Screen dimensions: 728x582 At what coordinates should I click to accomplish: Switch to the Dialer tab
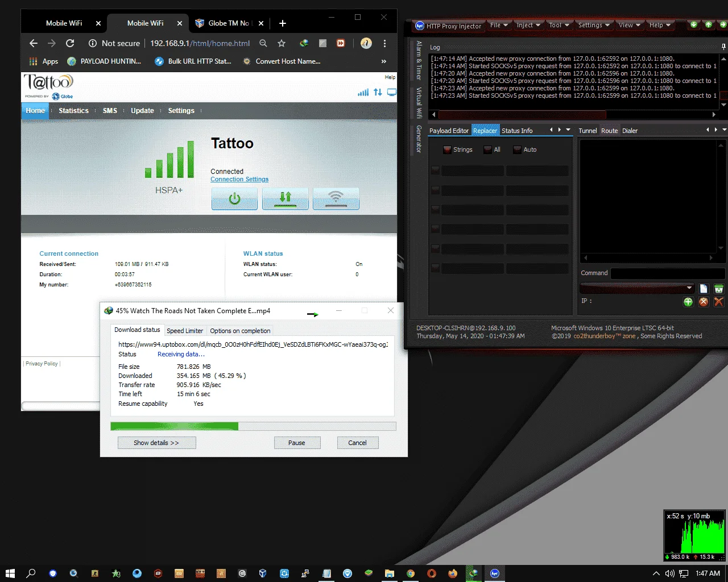[x=630, y=131]
